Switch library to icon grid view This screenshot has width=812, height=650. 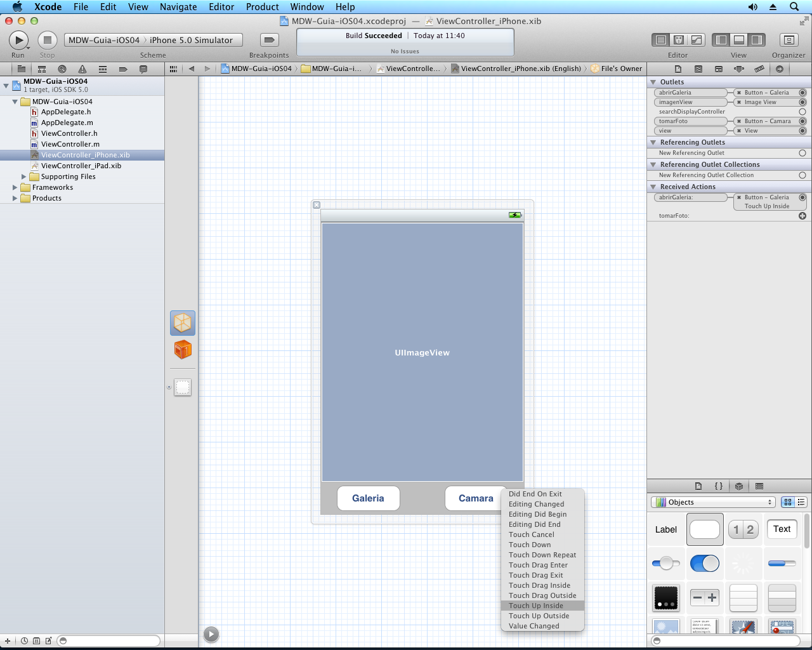coord(789,502)
